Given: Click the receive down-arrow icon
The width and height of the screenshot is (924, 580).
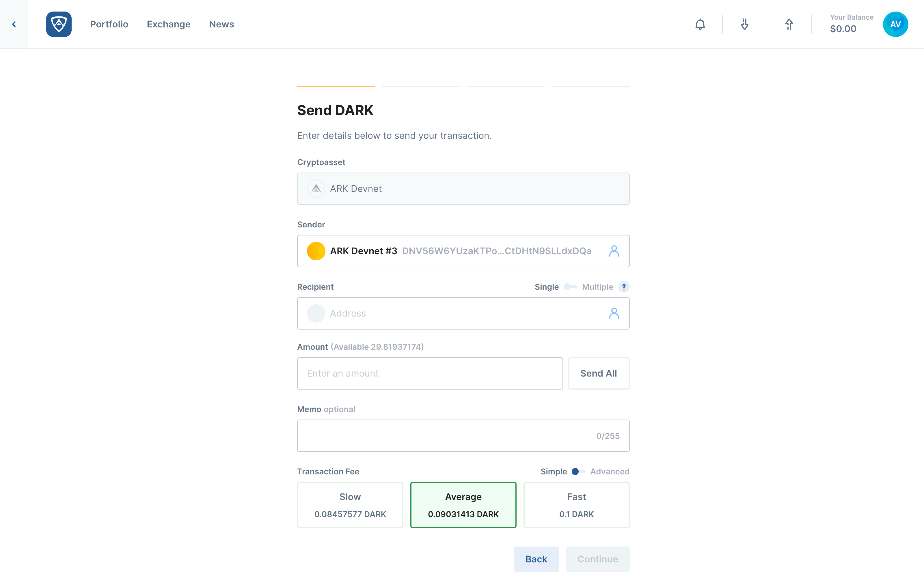Looking at the screenshot, I should point(744,24).
